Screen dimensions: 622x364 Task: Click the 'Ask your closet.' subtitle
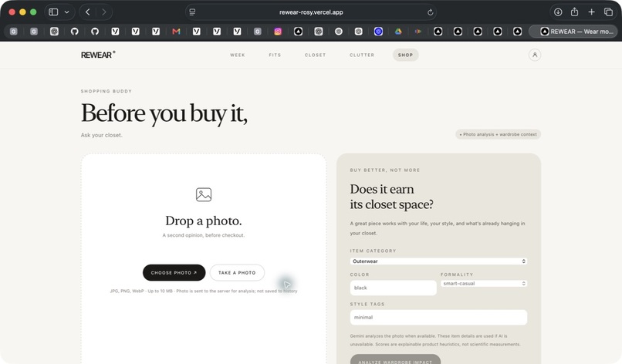point(102,135)
